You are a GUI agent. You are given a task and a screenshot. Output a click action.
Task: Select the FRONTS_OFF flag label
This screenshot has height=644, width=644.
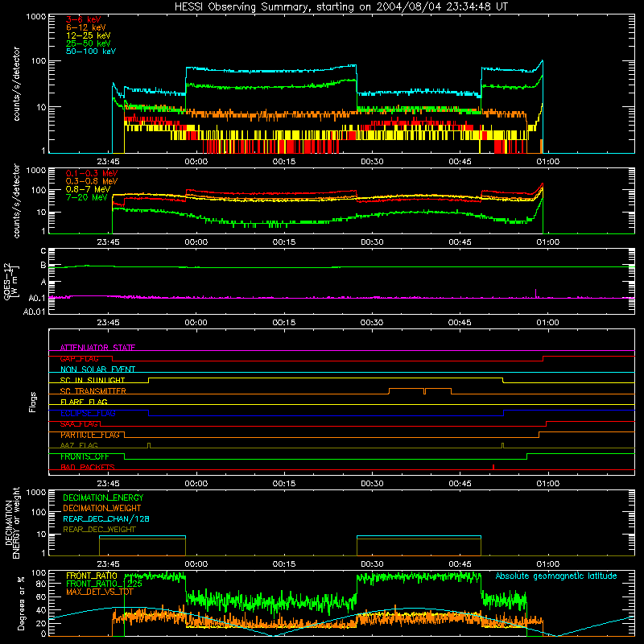pyautogui.click(x=85, y=456)
